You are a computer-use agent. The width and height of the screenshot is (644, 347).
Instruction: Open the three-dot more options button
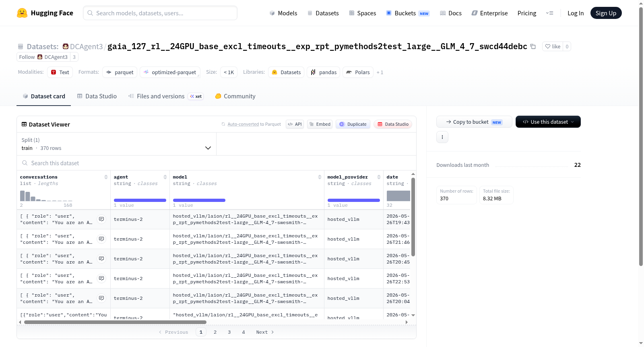pos(442,137)
